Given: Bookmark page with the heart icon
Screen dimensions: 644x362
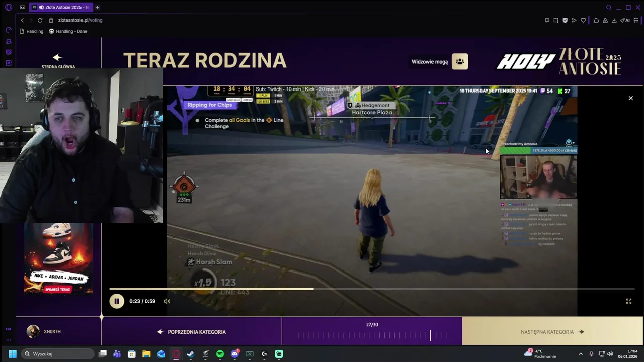Looking at the screenshot, I should 583,20.
